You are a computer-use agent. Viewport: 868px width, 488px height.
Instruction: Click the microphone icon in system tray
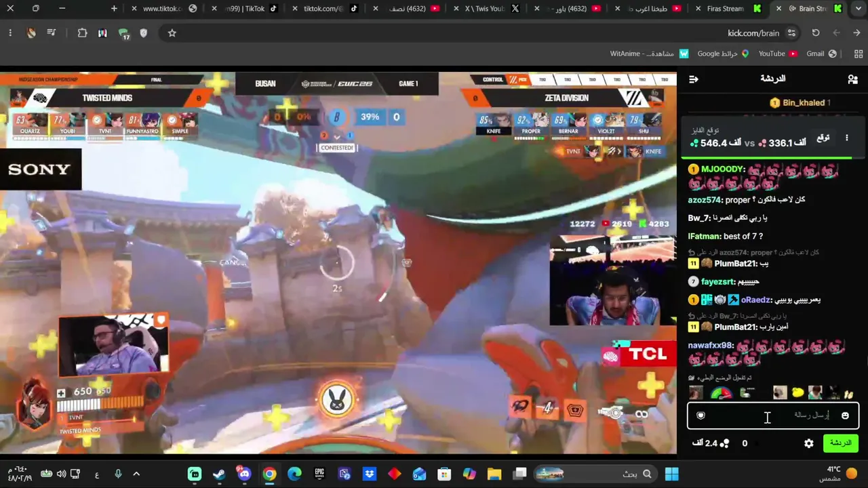(x=118, y=474)
